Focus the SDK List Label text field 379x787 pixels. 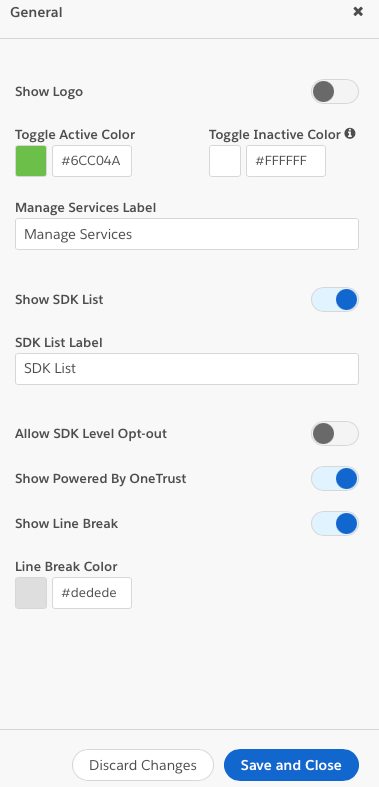[x=187, y=369]
